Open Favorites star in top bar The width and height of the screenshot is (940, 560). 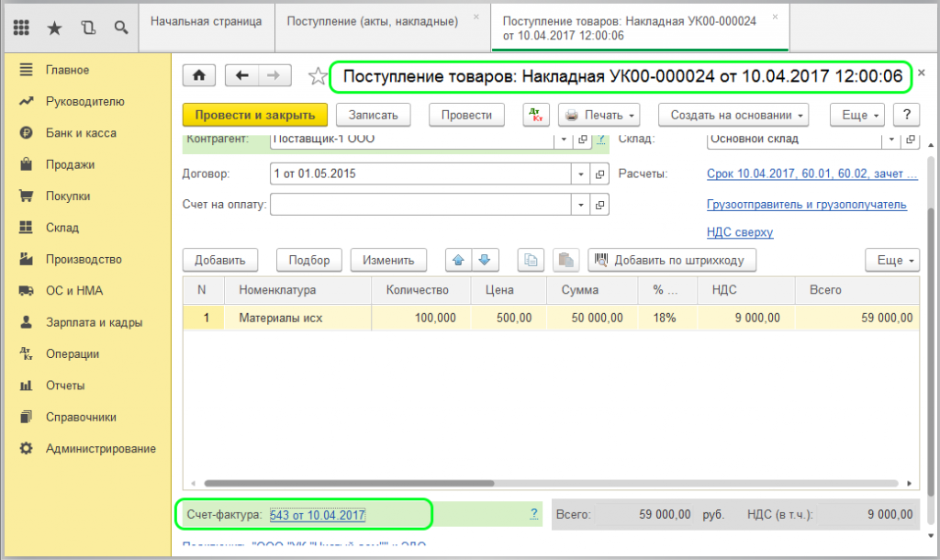54,28
